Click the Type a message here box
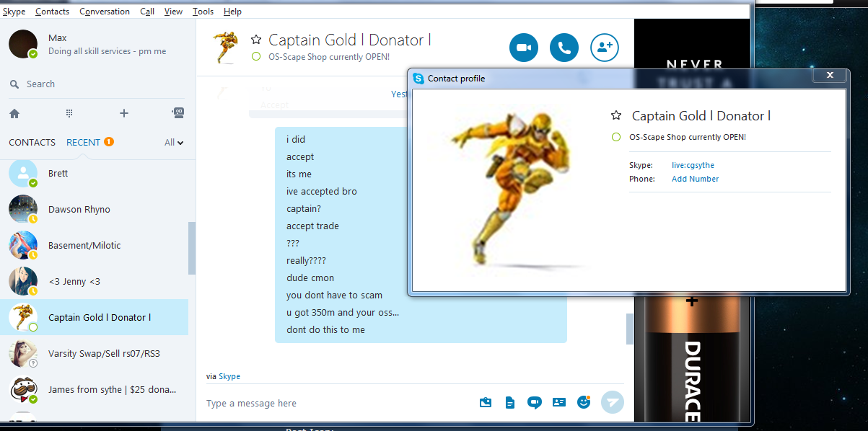The width and height of the screenshot is (868, 431). coord(336,404)
